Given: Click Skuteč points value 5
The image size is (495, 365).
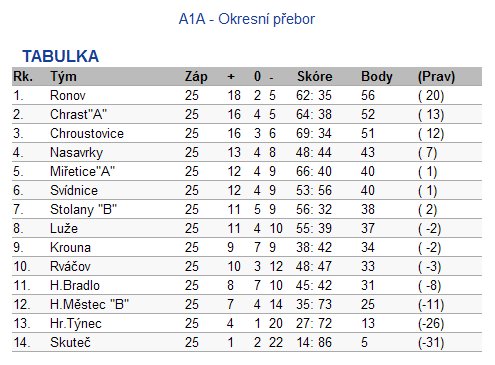Looking at the screenshot, I should (x=364, y=343).
